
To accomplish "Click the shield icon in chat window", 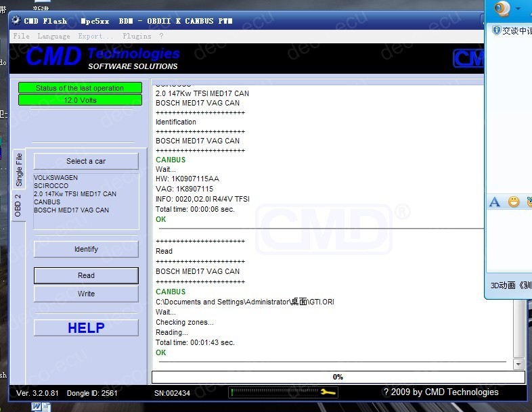I will pos(496,30).
